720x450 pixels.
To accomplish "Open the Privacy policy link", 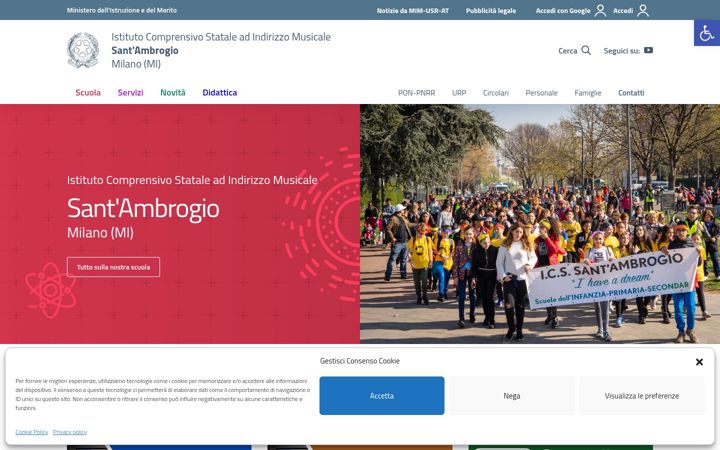I will (70, 432).
